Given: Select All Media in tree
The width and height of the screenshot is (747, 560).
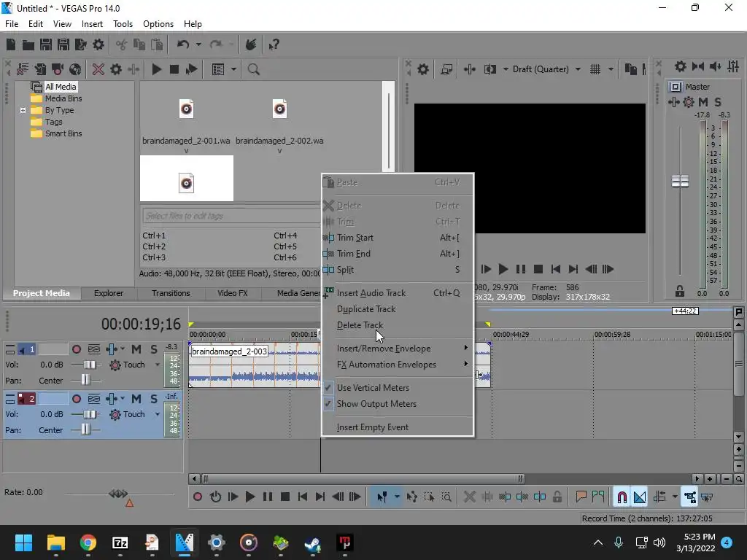Looking at the screenshot, I should click(x=61, y=87).
